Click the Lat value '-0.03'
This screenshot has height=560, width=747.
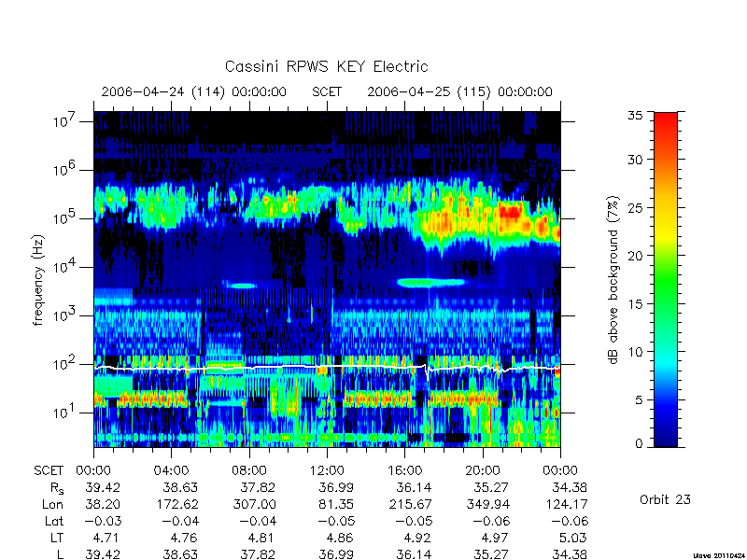(103, 522)
